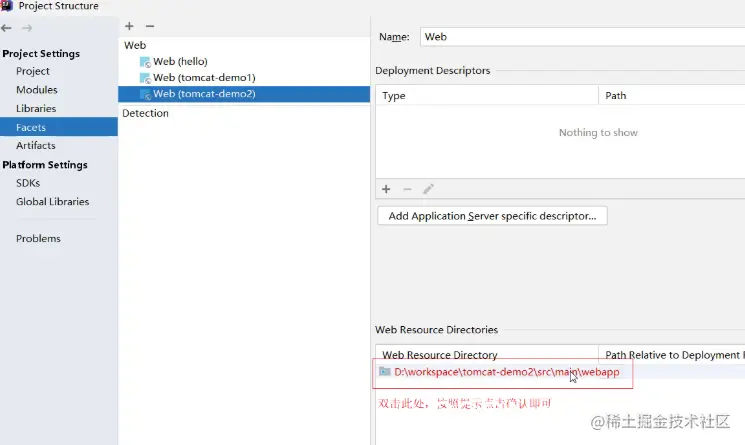Click Web Resource Directory column header
The height and width of the screenshot is (445, 745).
(x=487, y=355)
